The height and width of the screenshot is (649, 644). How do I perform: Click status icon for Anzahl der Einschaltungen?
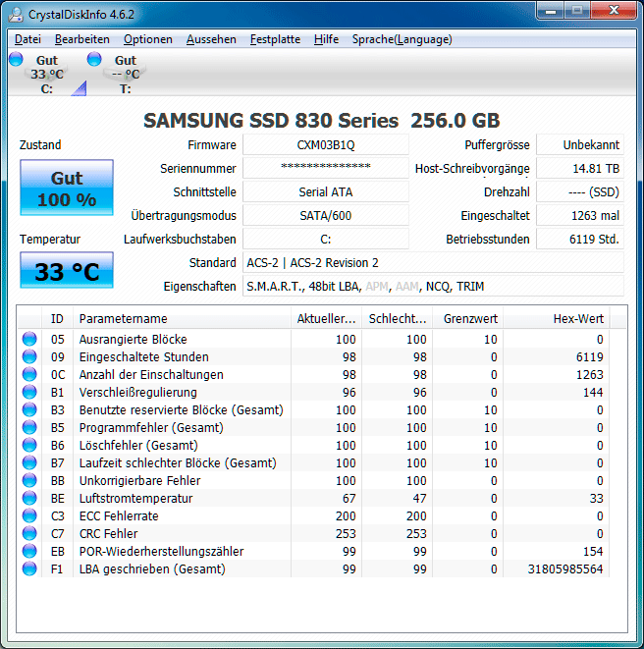[29, 374]
